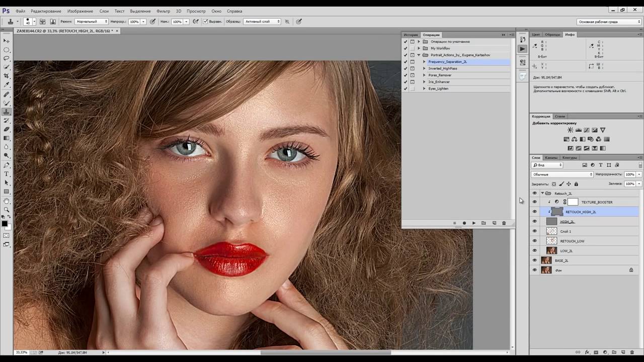Screen dimensions: 644x362
Task: Open the clone stamp blend mode dropdown 'Нормальный'
Action: click(91, 22)
